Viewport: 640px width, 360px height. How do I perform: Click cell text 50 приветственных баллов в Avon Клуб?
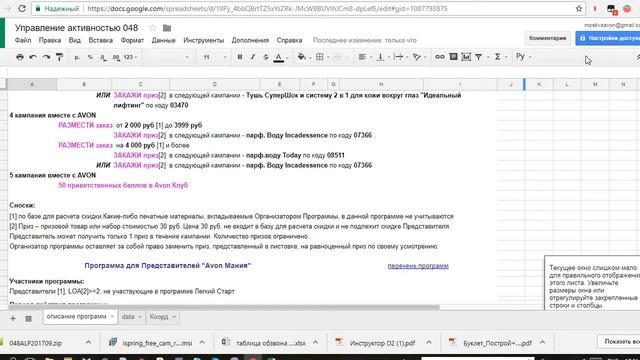click(x=123, y=185)
